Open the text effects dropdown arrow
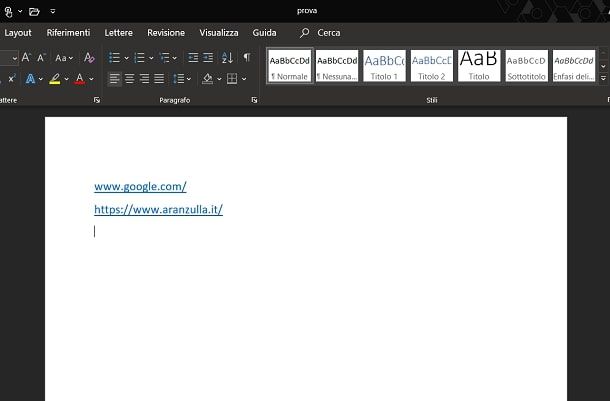 [x=41, y=79]
